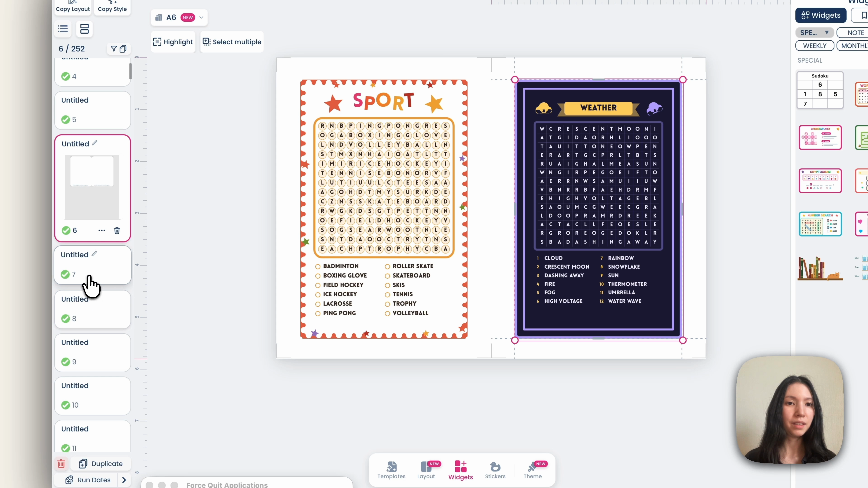This screenshot has width=868, height=488.
Task: Toggle checkmark on page 5
Action: 66,120
